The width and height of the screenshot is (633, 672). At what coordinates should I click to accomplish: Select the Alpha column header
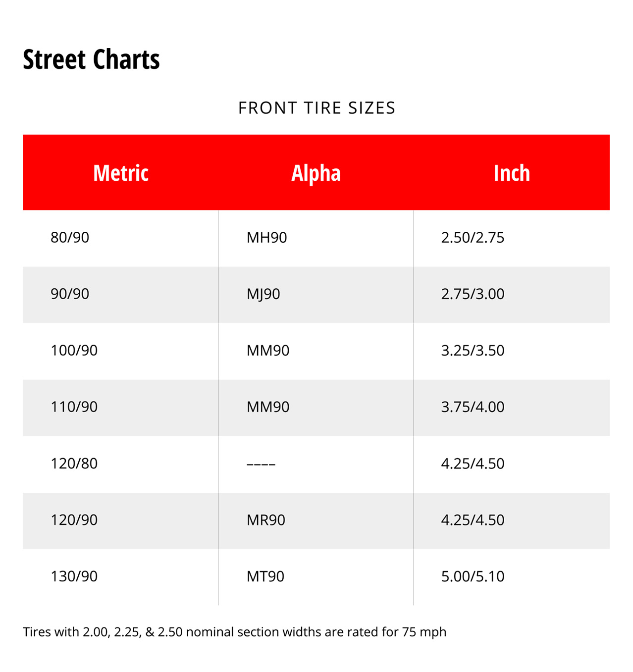pyautogui.click(x=316, y=173)
